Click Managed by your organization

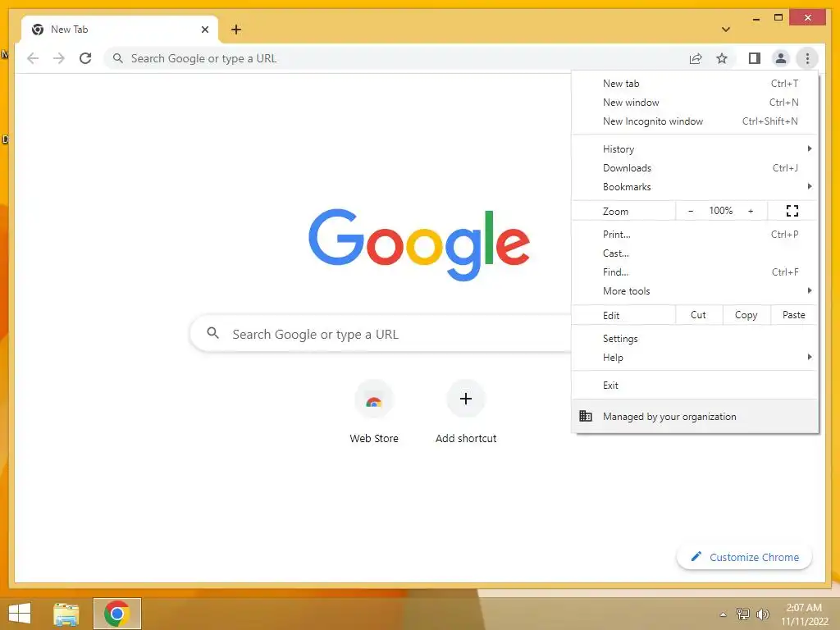(695, 416)
